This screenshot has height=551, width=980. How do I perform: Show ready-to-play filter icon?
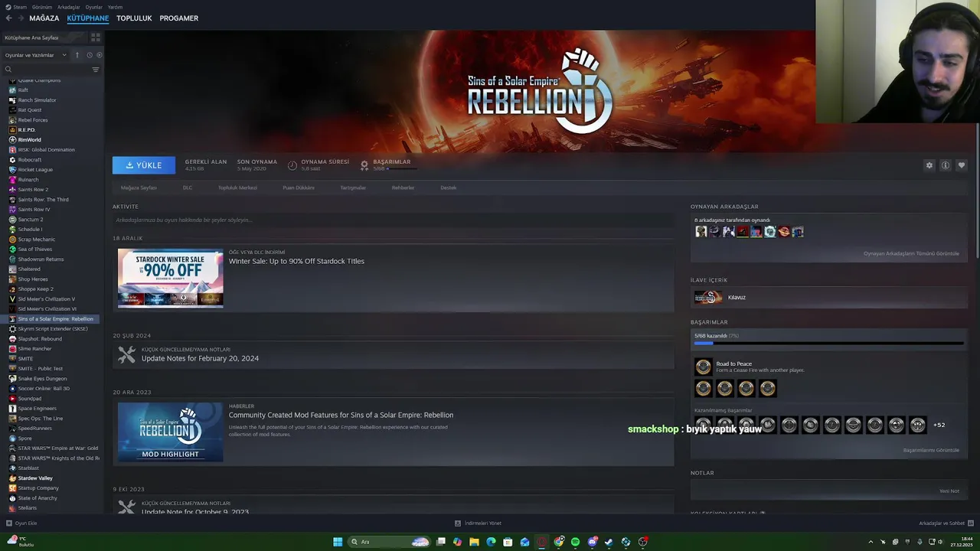pyautogui.click(x=100, y=55)
